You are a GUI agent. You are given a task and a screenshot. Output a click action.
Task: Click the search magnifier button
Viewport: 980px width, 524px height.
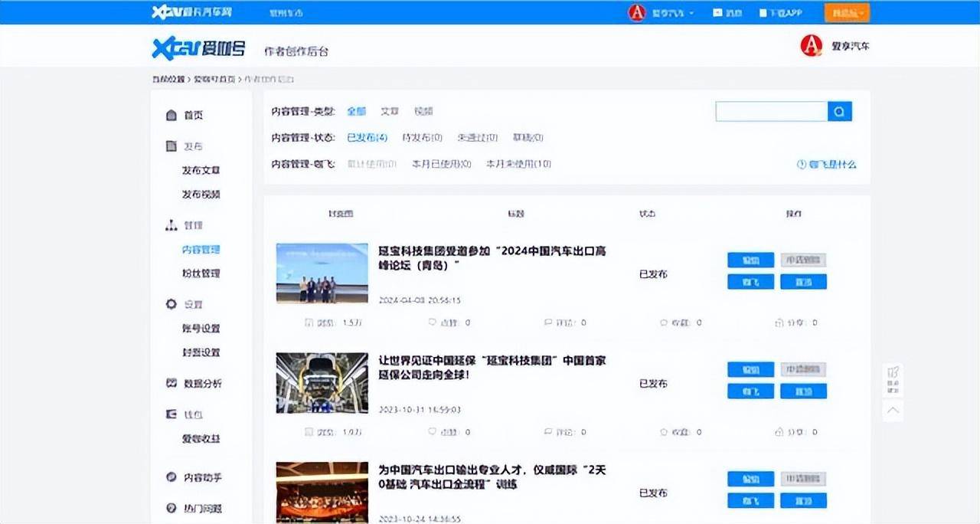[839, 112]
